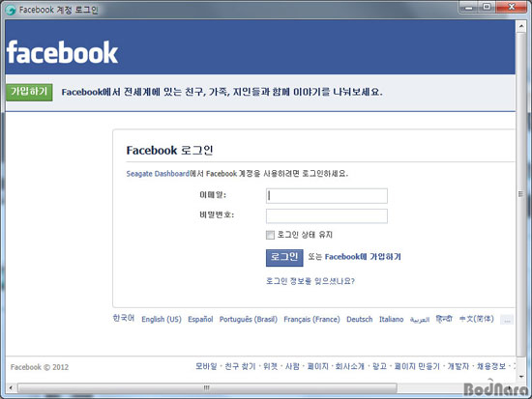Screen dimensions: 532x399
Task: Toggle the 로그인 상태 유지 checkbox
Action: click(x=270, y=235)
